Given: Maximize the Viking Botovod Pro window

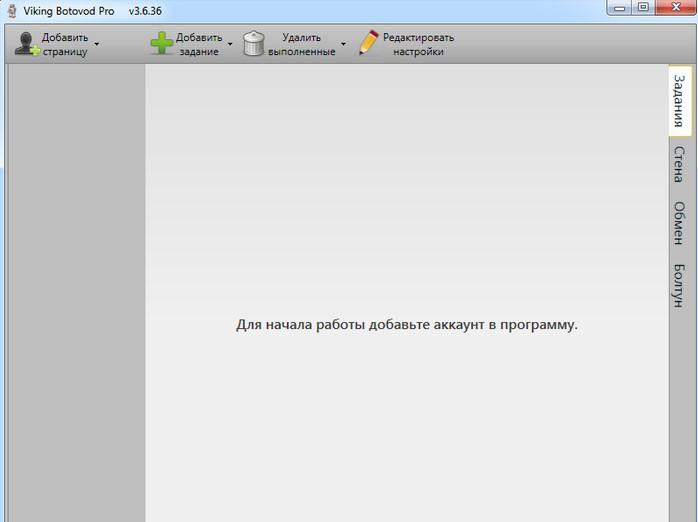Looking at the screenshot, I should pyautogui.click(x=643, y=7).
